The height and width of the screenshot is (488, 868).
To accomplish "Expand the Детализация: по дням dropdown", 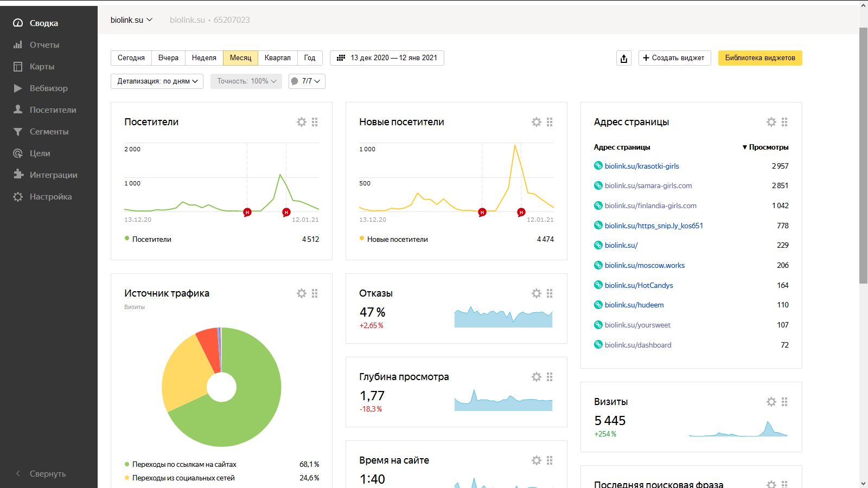I will point(157,81).
